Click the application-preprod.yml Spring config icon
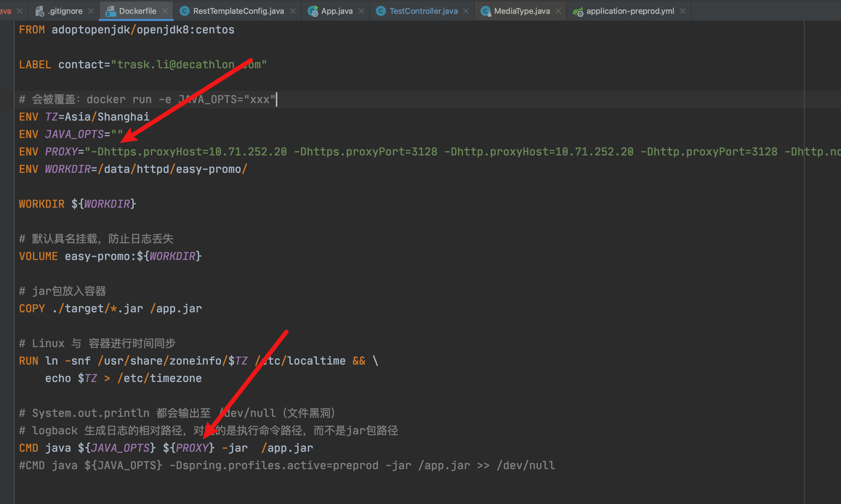Image resolution: width=841 pixels, height=504 pixels. [x=578, y=12]
